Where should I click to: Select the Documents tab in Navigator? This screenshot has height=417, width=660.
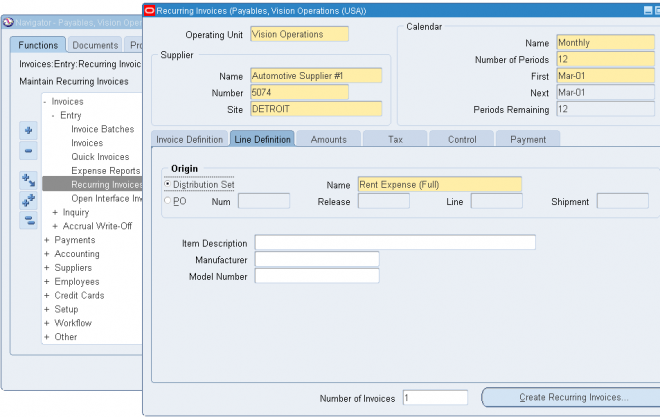95,45
